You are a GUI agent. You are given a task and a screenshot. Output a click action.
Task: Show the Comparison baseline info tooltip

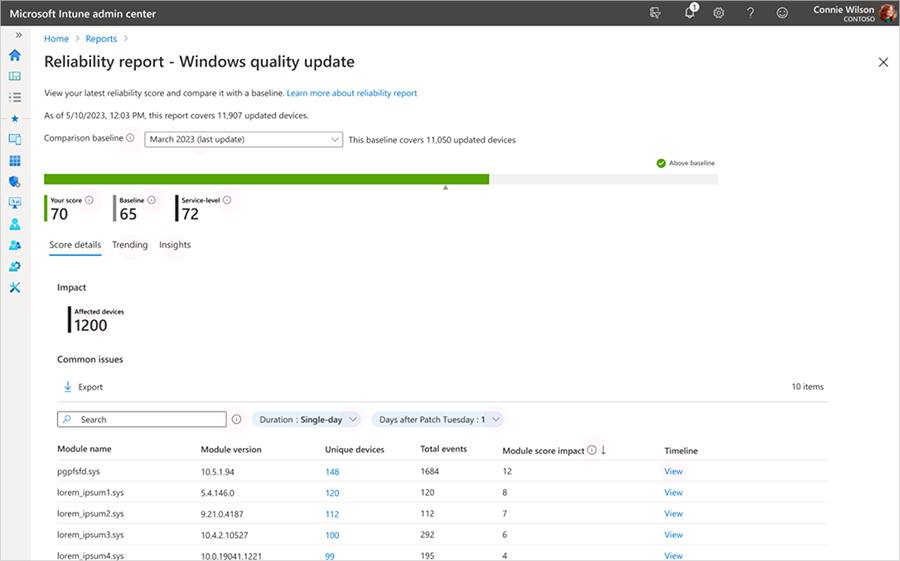pos(130,138)
